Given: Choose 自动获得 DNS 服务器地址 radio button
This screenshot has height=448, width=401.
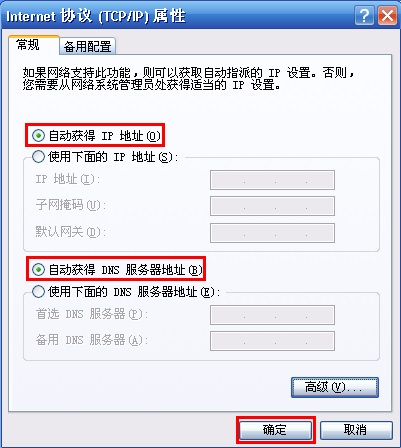Looking at the screenshot, I should click(38, 269).
